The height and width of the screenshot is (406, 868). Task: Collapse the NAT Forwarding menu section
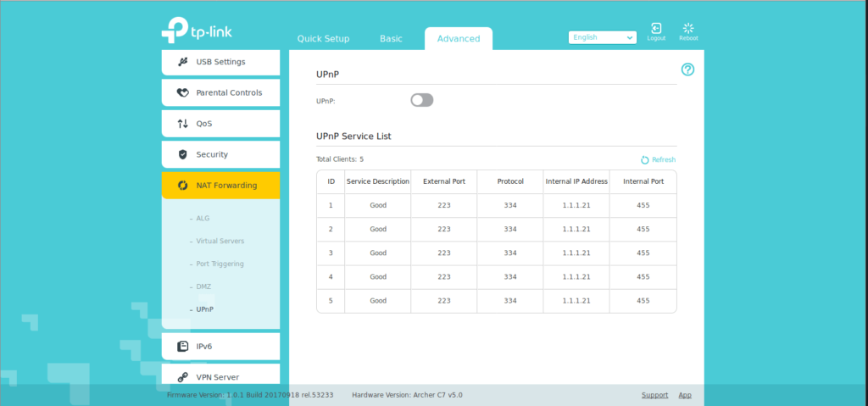220,186
